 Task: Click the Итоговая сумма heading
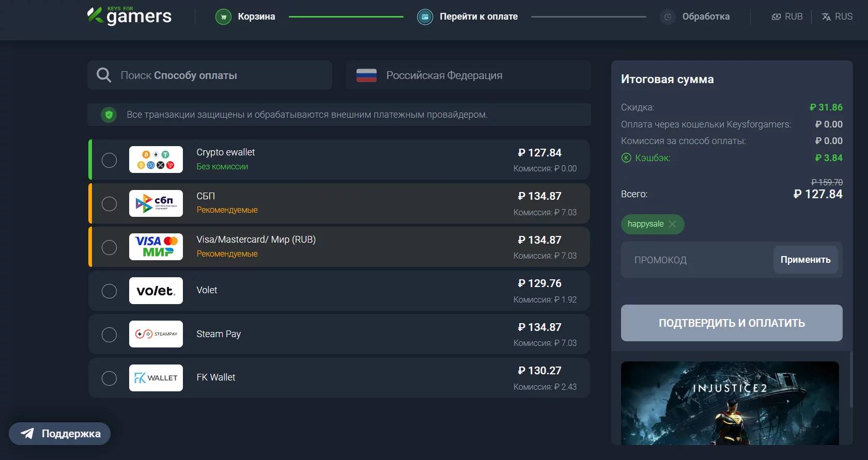667,79
